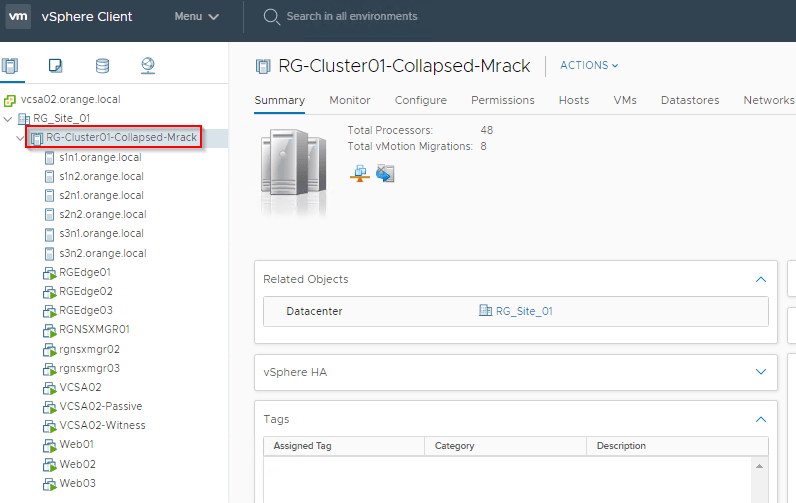Viewport: 796px width, 503px height.
Task: Open the VMs and Templates inventory view
Action: (55, 66)
